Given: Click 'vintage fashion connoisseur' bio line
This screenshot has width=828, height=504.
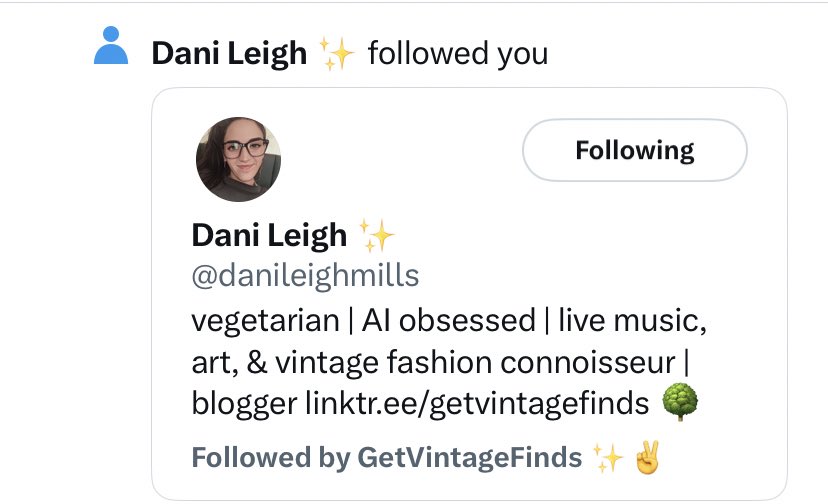Looking at the screenshot, I should (x=475, y=362).
